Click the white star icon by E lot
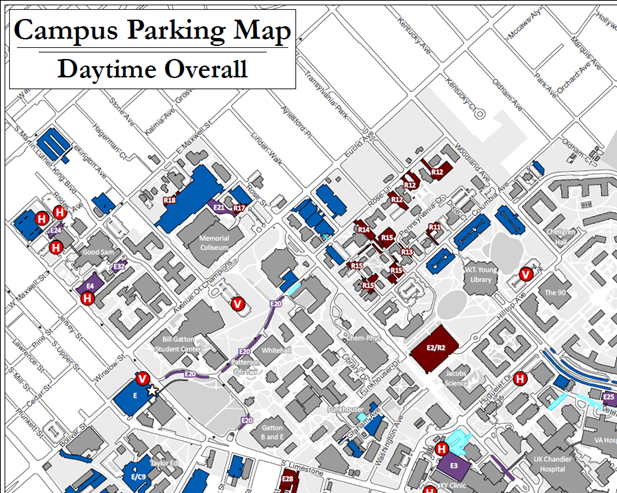Viewport: 617px width, 493px height. tap(152, 390)
